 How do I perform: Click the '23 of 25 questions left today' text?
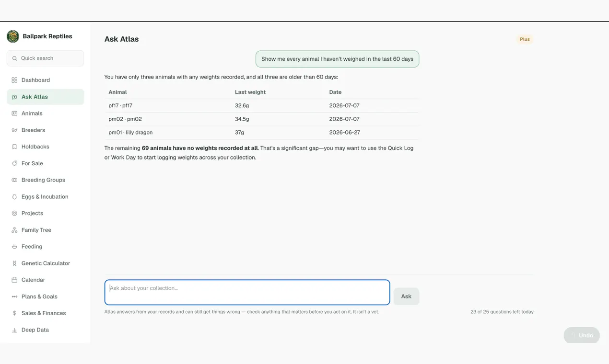coord(502,312)
